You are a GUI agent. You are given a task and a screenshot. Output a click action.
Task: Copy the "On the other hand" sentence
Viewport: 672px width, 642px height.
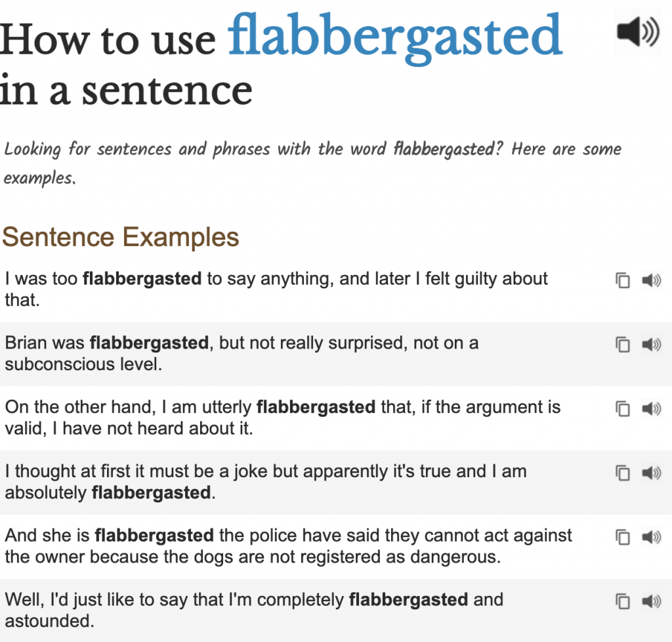(x=622, y=408)
